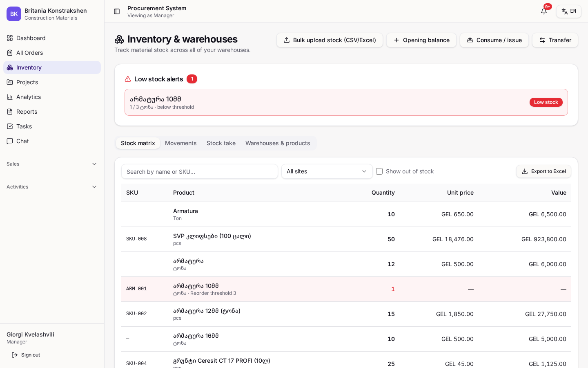Focus the Search by name or SKU field

click(200, 171)
